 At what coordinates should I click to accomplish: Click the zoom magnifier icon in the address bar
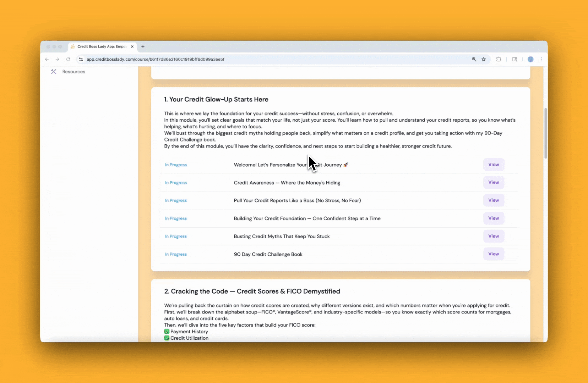(x=474, y=59)
